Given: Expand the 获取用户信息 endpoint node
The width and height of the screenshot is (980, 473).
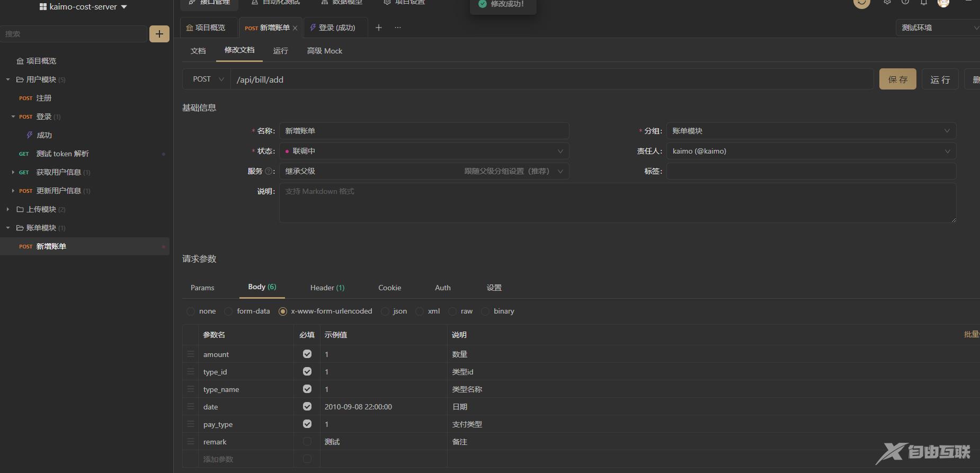Looking at the screenshot, I should point(13,172).
